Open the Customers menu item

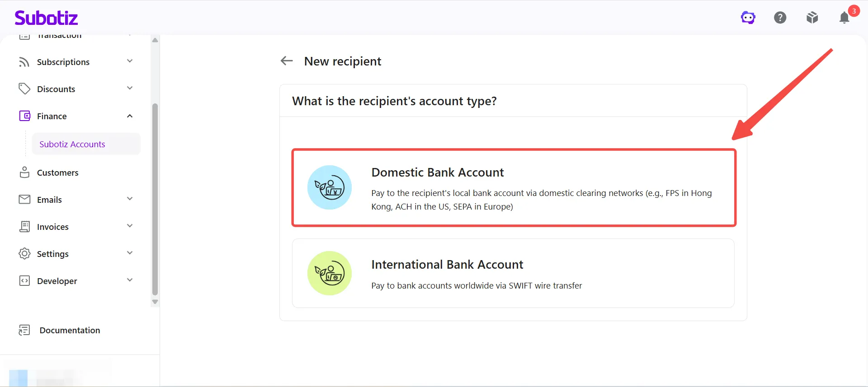click(57, 173)
